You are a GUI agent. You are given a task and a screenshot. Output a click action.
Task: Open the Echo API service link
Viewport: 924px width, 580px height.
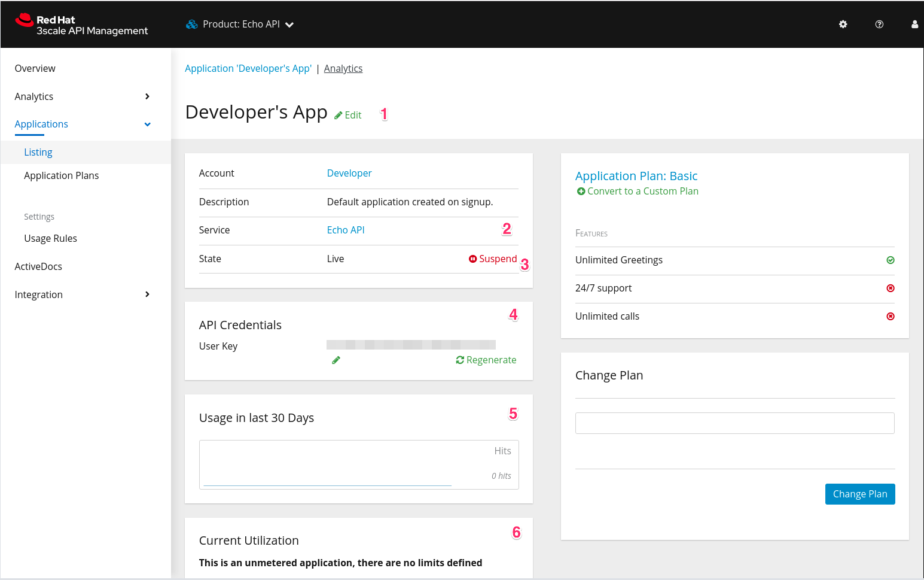point(346,230)
